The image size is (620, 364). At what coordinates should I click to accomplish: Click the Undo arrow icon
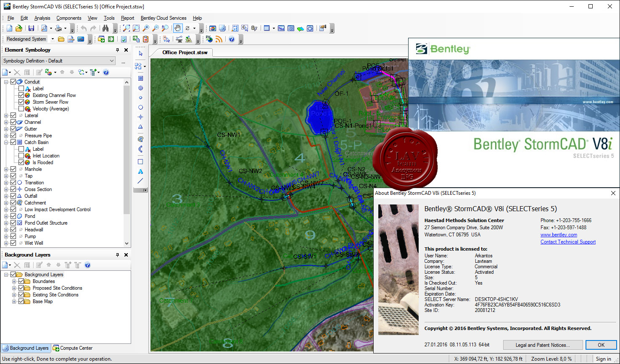(84, 28)
